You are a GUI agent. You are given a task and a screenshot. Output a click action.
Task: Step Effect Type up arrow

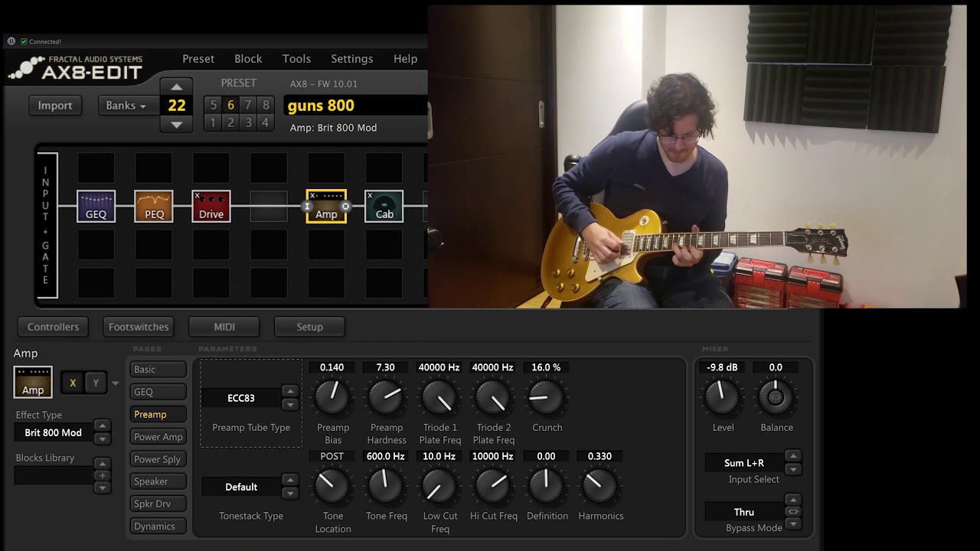click(x=102, y=426)
